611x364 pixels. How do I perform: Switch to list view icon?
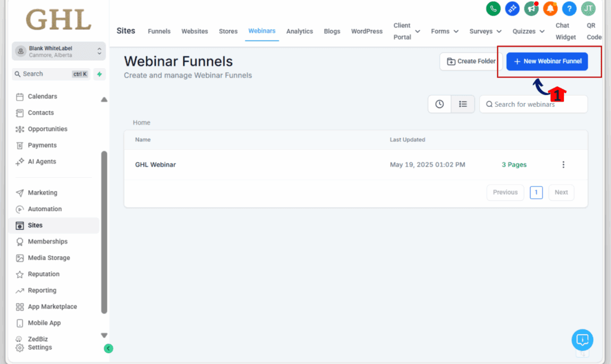pyautogui.click(x=462, y=104)
